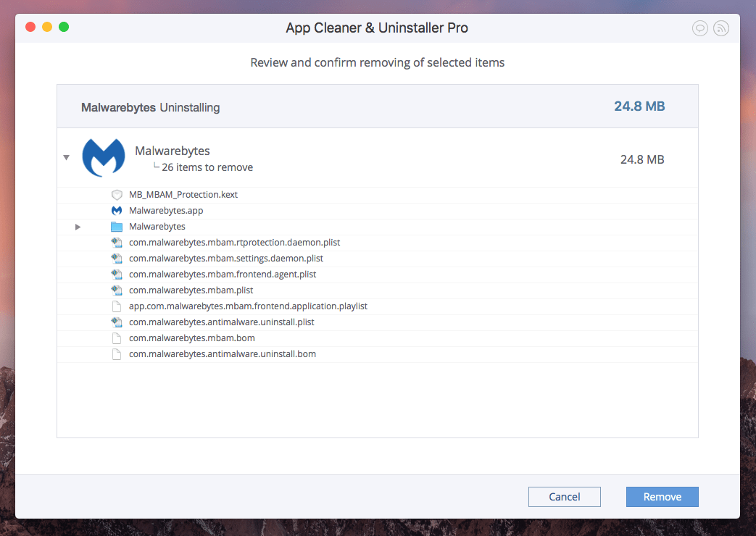The height and width of the screenshot is (536, 756).
Task: Select com.malwarebytes.mbam.frontend.agent.plist
Action: 223,275
